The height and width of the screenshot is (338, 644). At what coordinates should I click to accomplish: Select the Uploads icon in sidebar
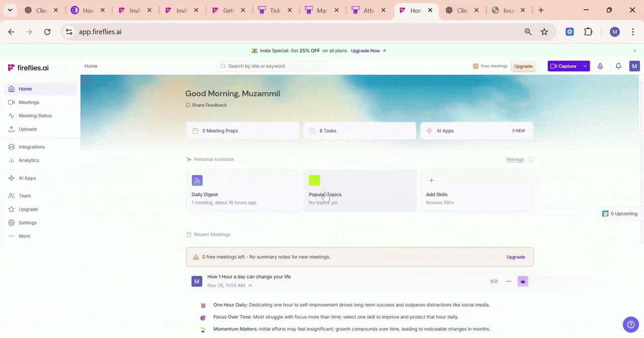click(11, 129)
